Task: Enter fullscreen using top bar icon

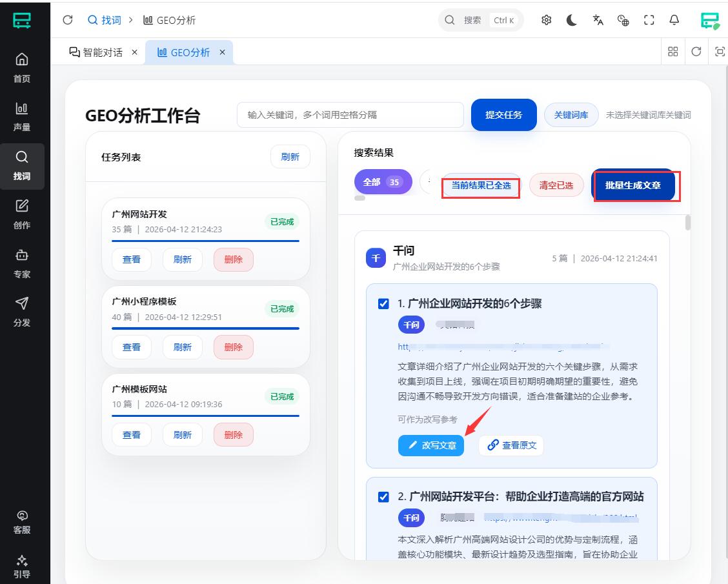Action: 649,20
